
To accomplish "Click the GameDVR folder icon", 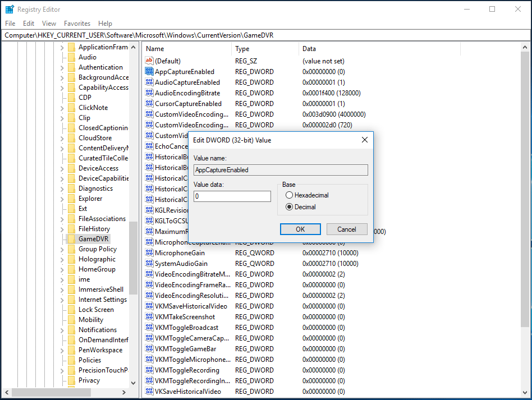I will pyautogui.click(x=71, y=239).
